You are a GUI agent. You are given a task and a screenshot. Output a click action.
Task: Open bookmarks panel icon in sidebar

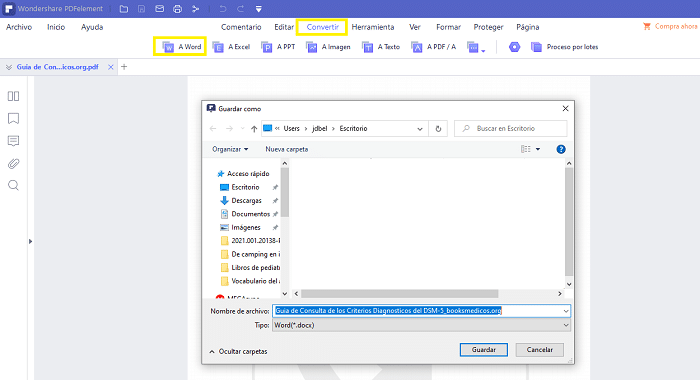tap(13, 118)
